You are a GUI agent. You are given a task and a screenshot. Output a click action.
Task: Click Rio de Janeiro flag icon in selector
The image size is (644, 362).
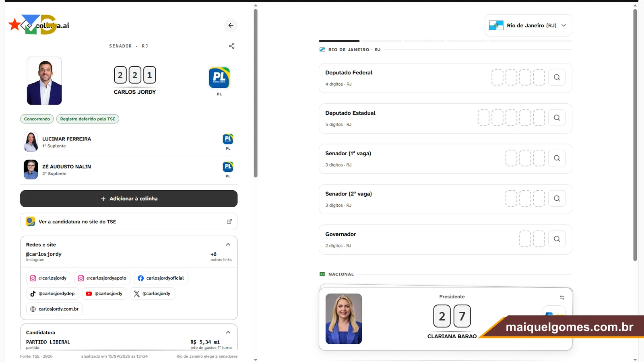pyautogui.click(x=496, y=25)
